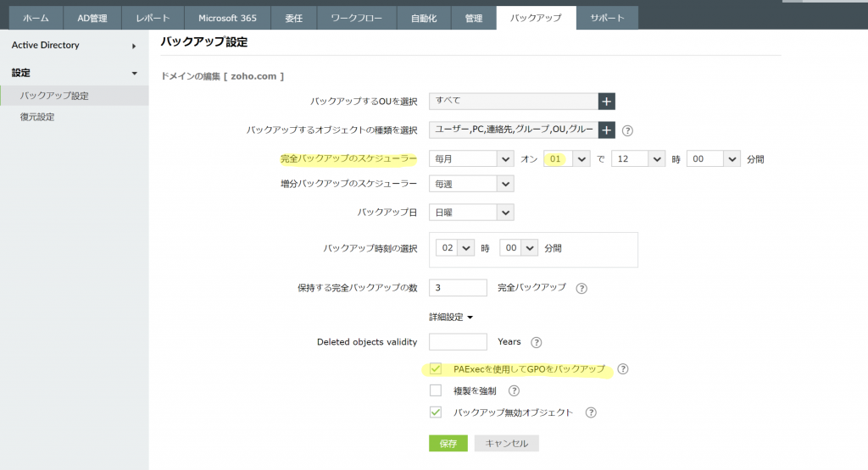Open the 毎週 incremental backup dropdown
868x470 pixels.
[471, 184]
